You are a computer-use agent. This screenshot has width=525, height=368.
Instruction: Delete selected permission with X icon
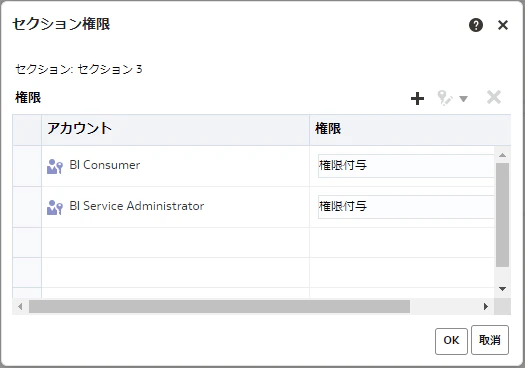[494, 97]
